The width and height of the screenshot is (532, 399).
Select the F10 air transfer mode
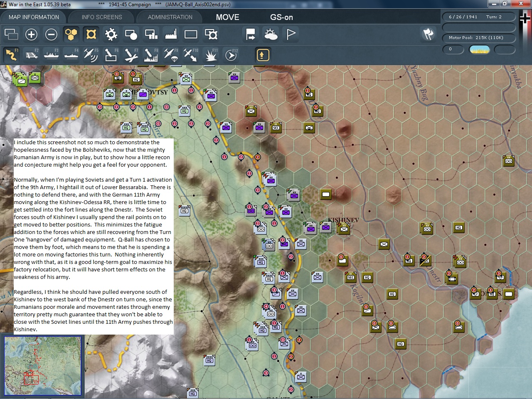191,54
